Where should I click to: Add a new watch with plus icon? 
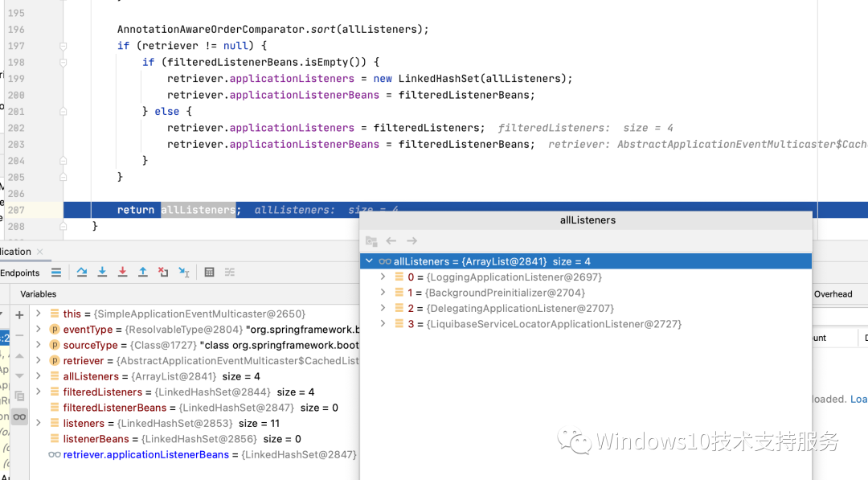[x=19, y=315]
